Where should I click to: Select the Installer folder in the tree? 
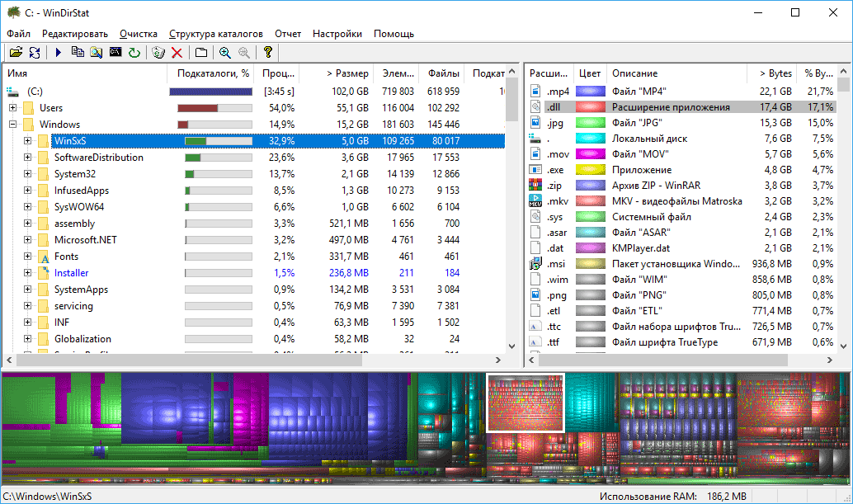(x=71, y=273)
